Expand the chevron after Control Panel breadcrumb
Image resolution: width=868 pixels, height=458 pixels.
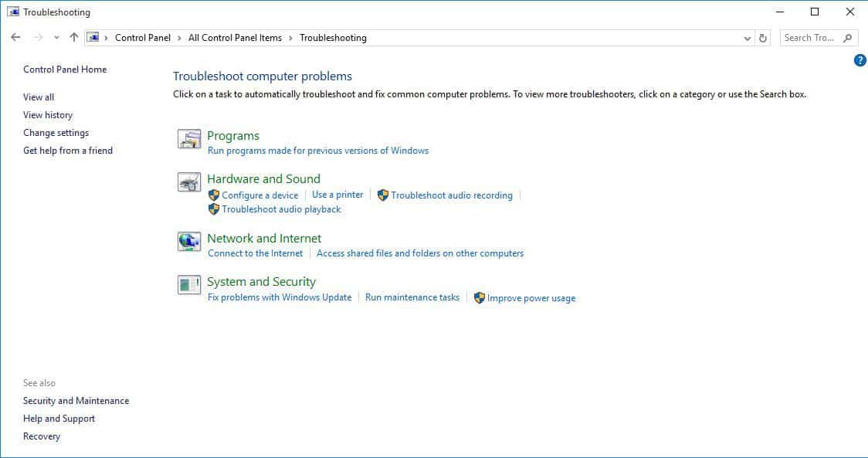click(178, 37)
